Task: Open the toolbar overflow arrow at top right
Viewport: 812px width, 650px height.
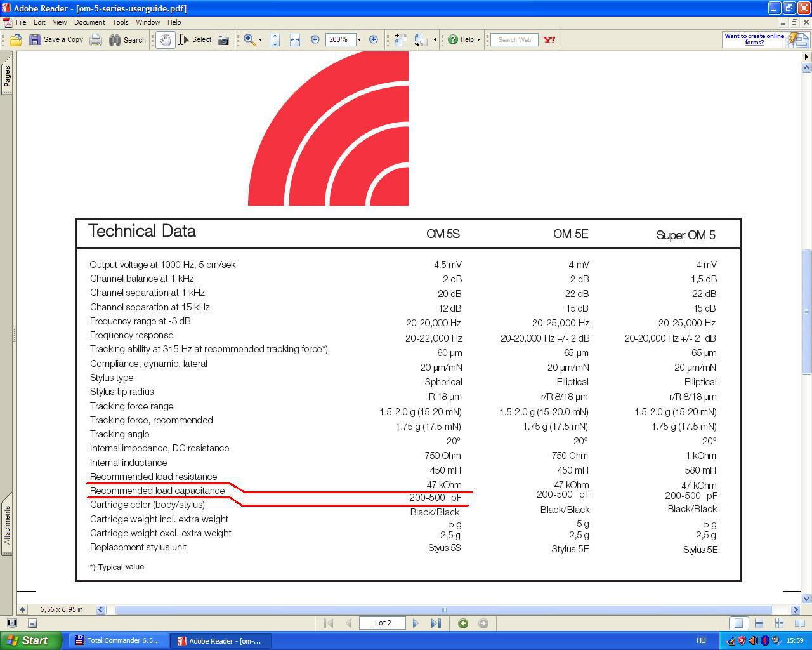Action: (x=806, y=57)
